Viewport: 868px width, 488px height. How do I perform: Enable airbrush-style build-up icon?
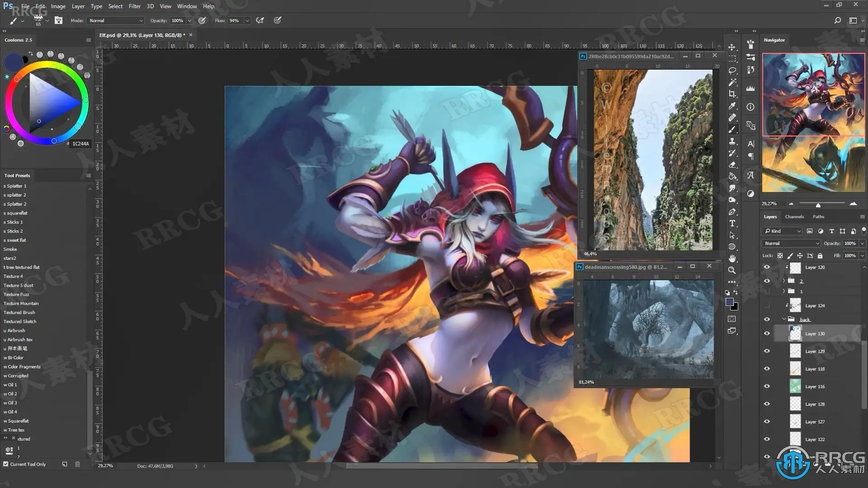point(260,20)
